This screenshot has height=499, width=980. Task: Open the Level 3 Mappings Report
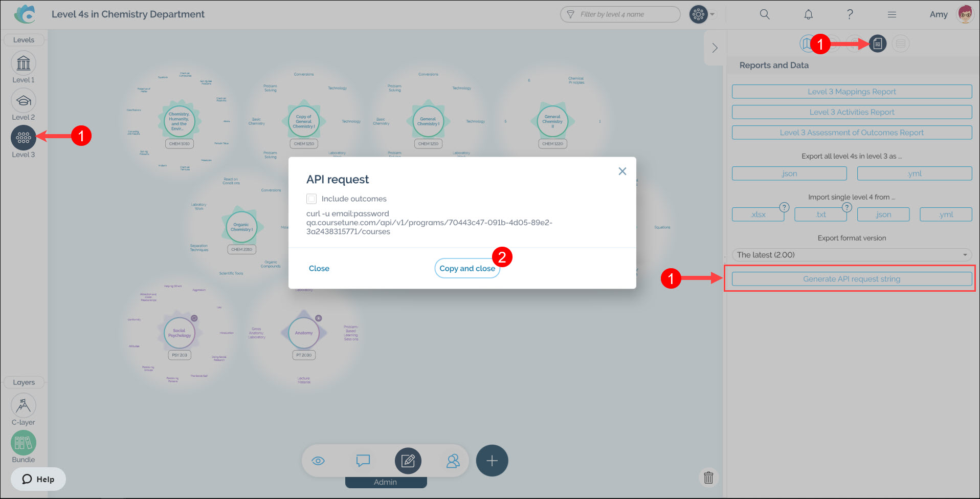[852, 92]
